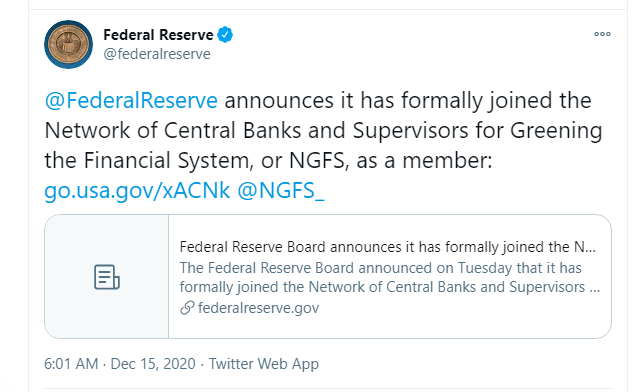Screen dimensions: 634x392
Task: Click the article document icon in card
Action: [107, 277]
